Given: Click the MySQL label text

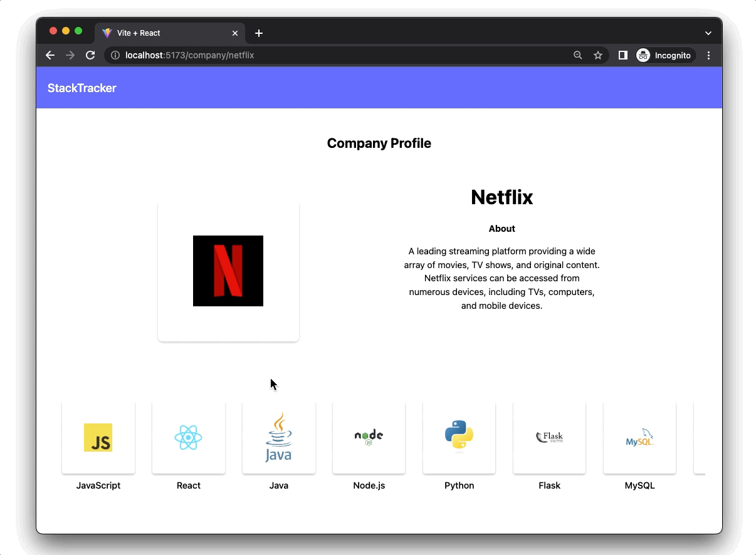Looking at the screenshot, I should 640,485.
